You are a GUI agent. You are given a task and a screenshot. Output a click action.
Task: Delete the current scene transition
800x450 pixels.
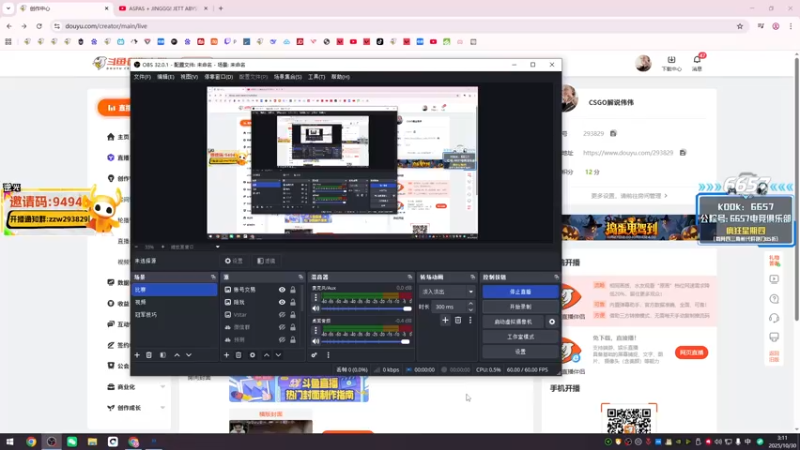pos(458,320)
